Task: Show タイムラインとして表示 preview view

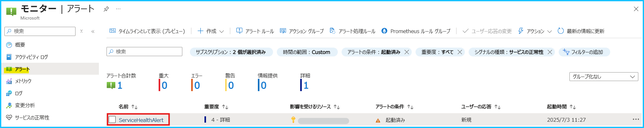Action: 147,31
